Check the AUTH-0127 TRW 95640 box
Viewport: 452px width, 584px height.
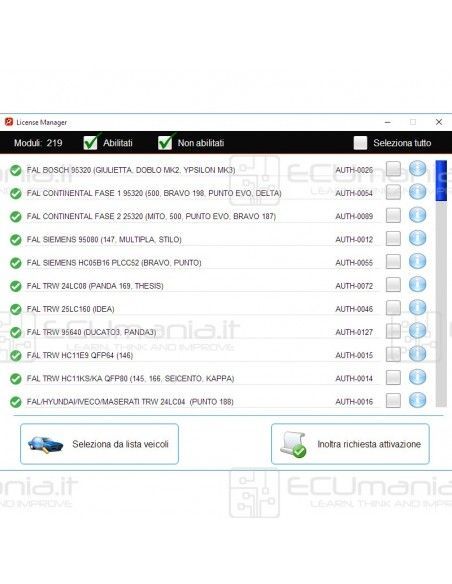pos(393,331)
